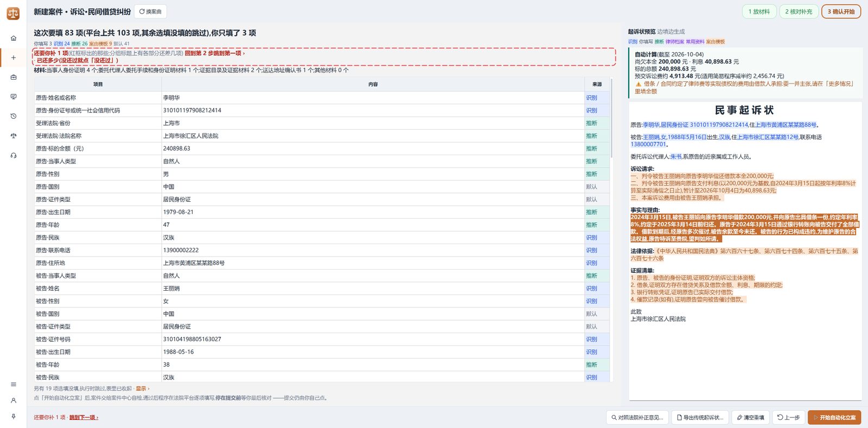
Task: Click 回到第 2 步跳到第一项 link
Action: click(x=215, y=53)
